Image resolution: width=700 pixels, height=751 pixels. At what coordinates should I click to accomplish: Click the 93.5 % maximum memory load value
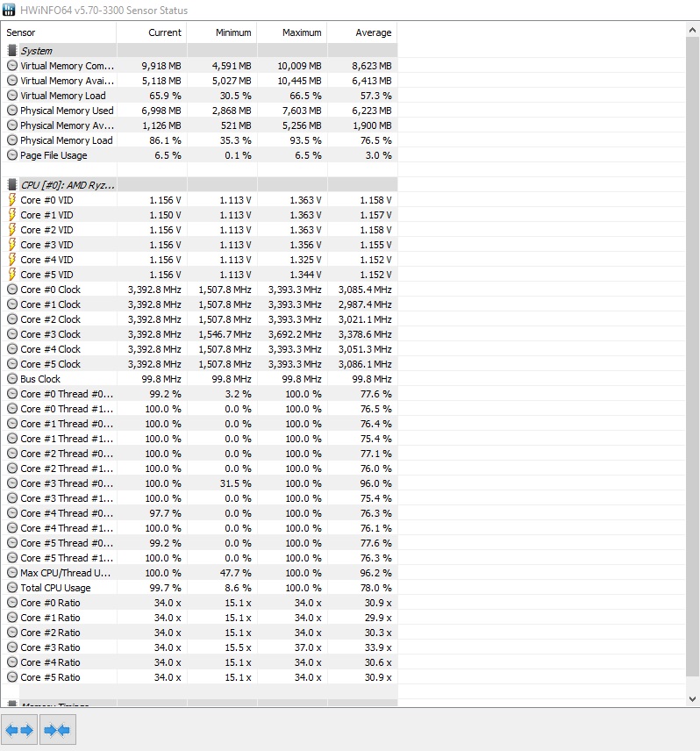click(x=305, y=139)
